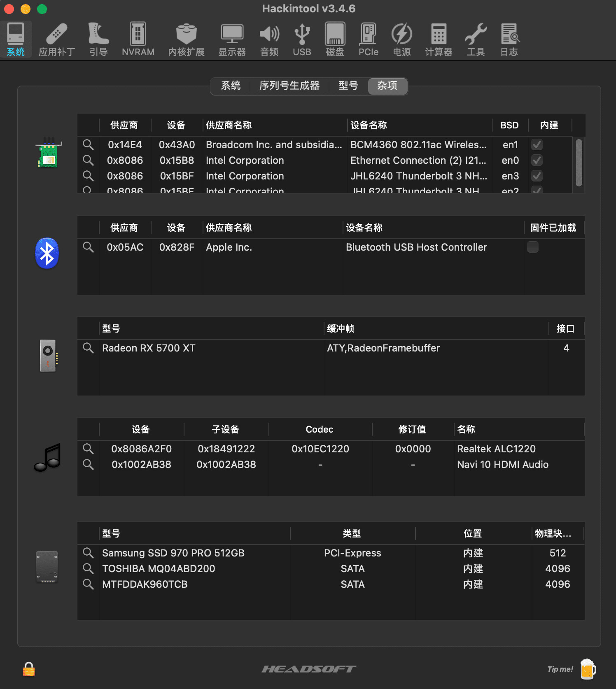The width and height of the screenshot is (616, 689).
Task: Sort storage table by 类型 column
Action: pos(352,533)
